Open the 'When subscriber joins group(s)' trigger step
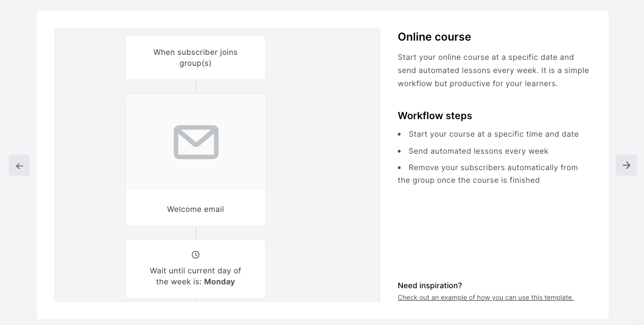Image resolution: width=644 pixels, height=325 pixels. coord(196,57)
